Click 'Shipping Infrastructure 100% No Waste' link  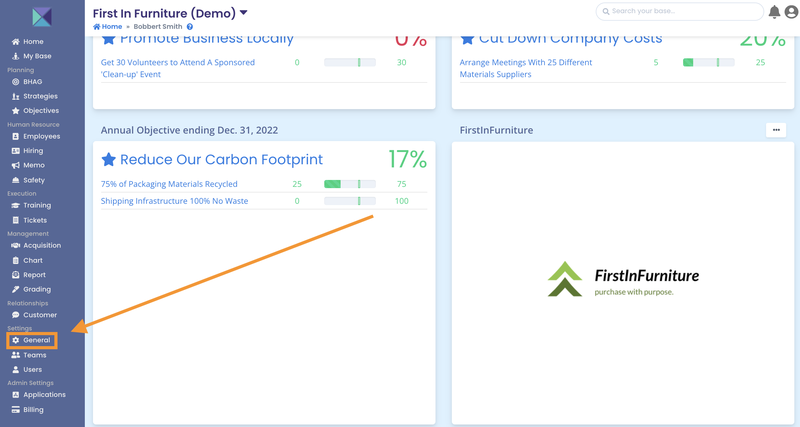point(174,201)
